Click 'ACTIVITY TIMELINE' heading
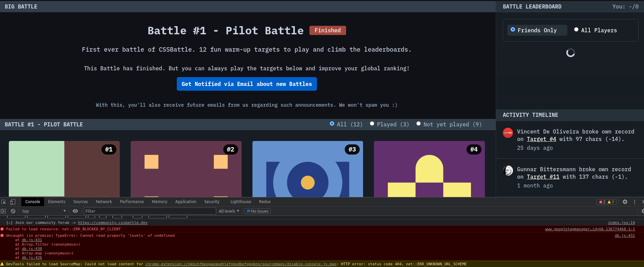Screen dimensions: 644x267 point(530,115)
